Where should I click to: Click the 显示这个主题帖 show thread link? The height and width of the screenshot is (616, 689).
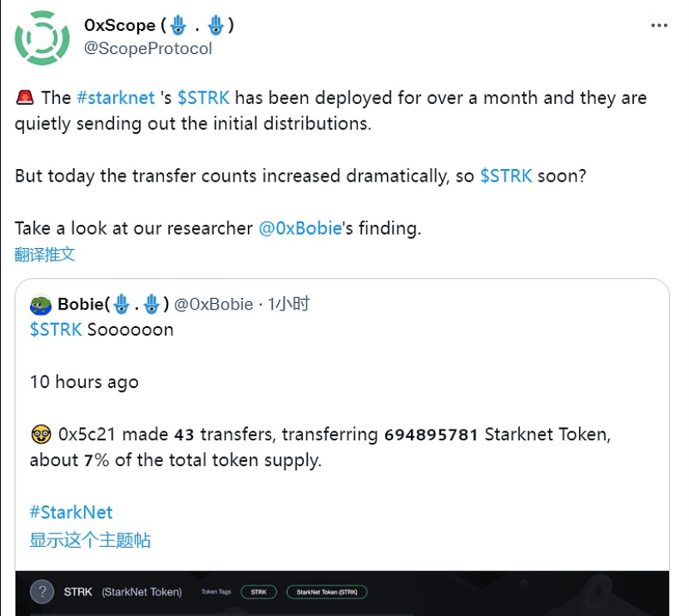[x=90, y=539]
